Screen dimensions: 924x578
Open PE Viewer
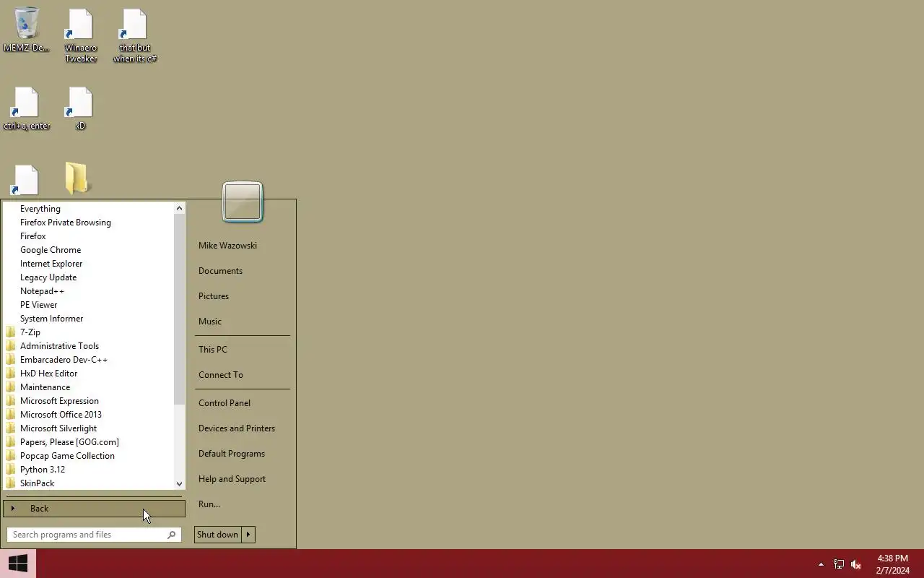click(89, 305)
